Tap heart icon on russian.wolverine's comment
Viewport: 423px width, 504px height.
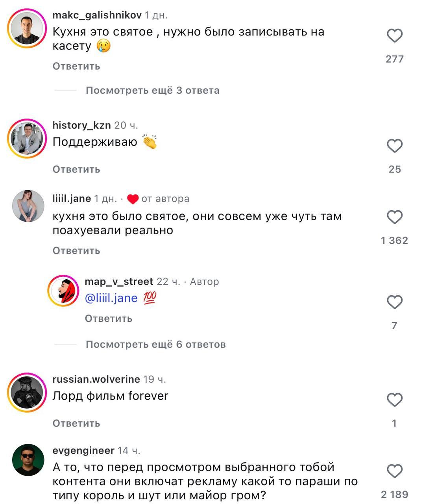394,400
